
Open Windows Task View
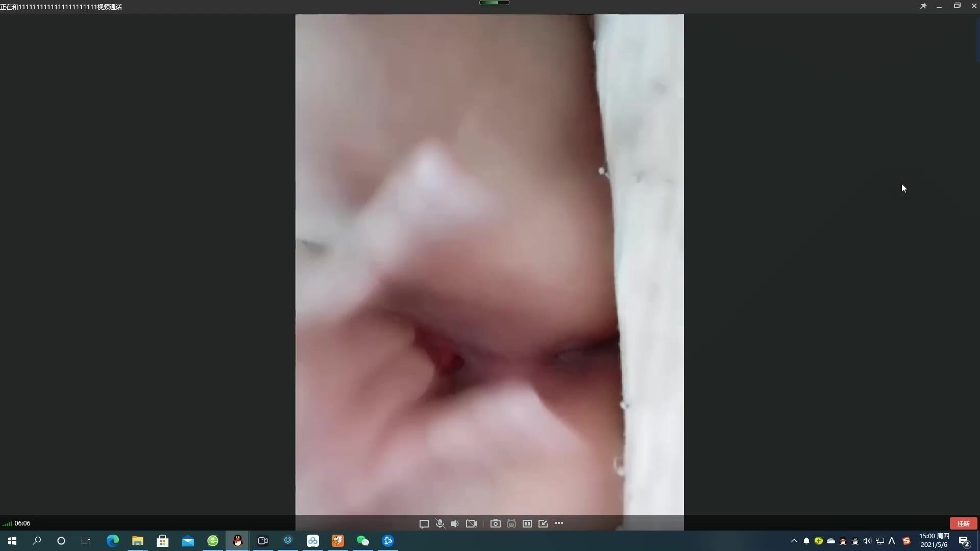tap(86, 541)
